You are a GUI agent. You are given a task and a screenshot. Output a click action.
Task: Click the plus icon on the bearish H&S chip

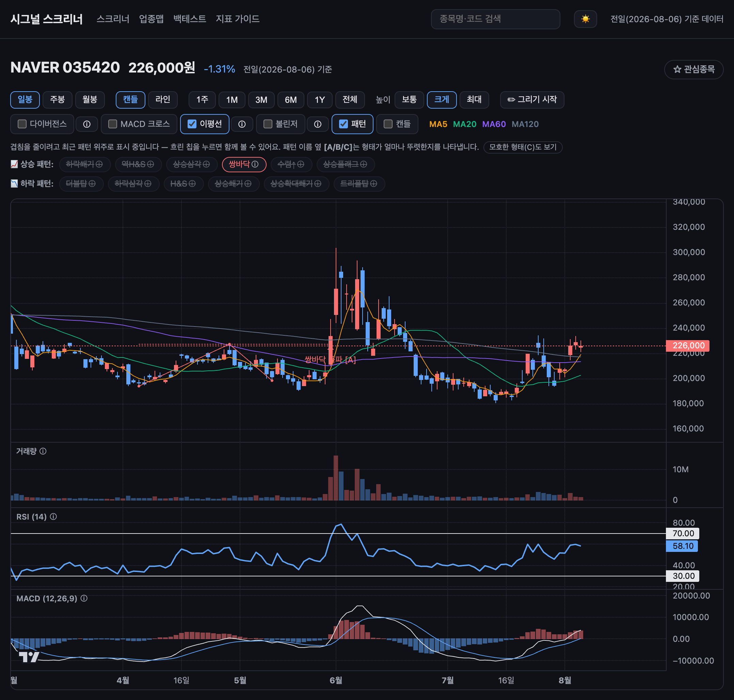click(192, 184)
